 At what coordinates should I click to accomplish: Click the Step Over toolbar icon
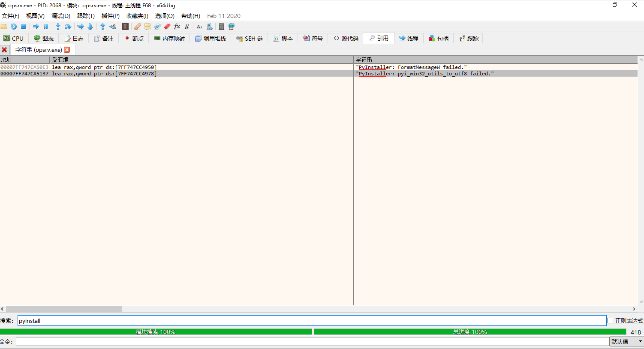68,27
